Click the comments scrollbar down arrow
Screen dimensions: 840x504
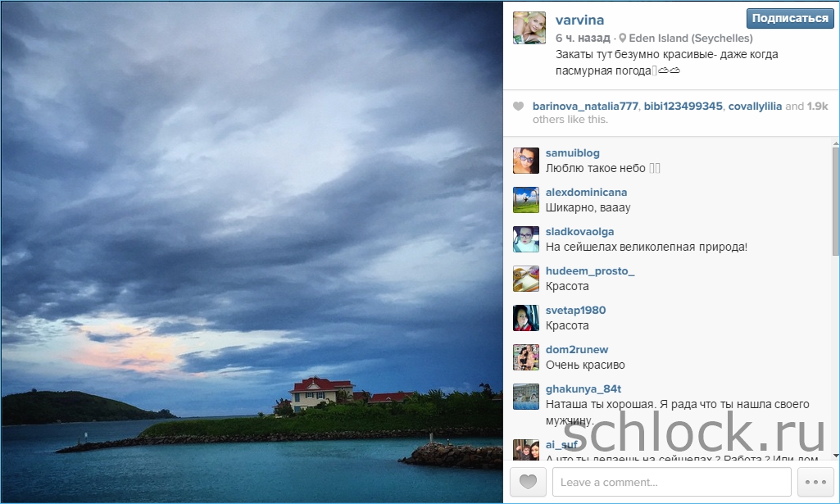point(836,456)
